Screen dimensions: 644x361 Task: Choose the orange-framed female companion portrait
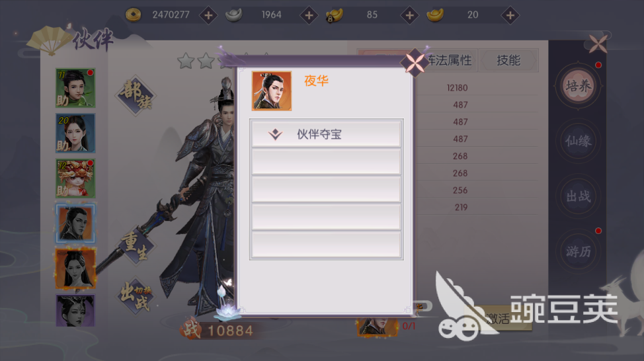coord(75,268)
